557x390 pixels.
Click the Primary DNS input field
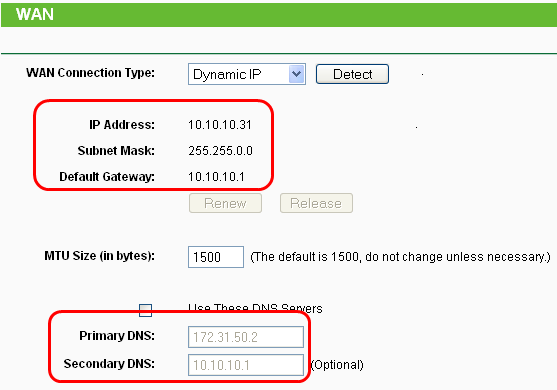click(x=246, y=337)
